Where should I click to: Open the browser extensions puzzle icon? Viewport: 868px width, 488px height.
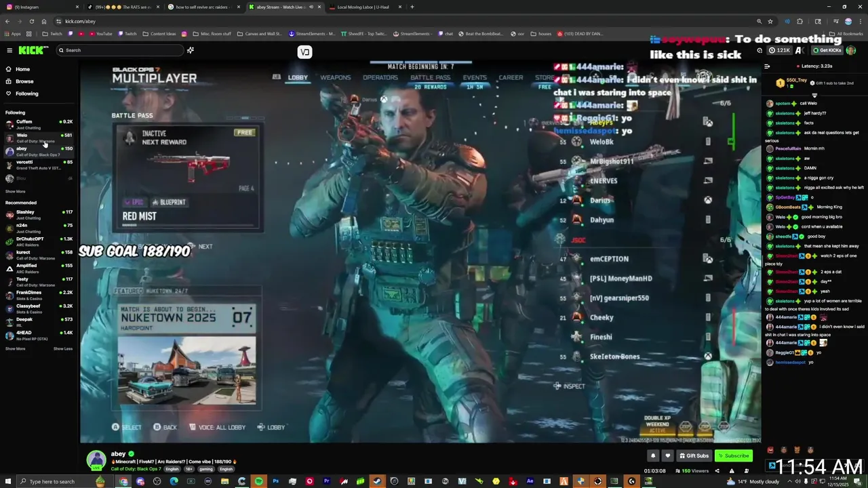[x=800, y=21]
